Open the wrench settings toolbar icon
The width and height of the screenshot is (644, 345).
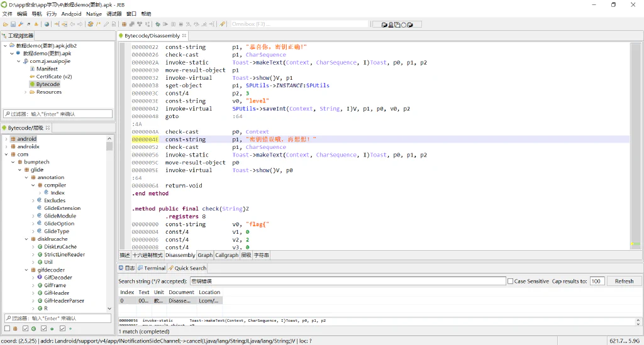21,25
